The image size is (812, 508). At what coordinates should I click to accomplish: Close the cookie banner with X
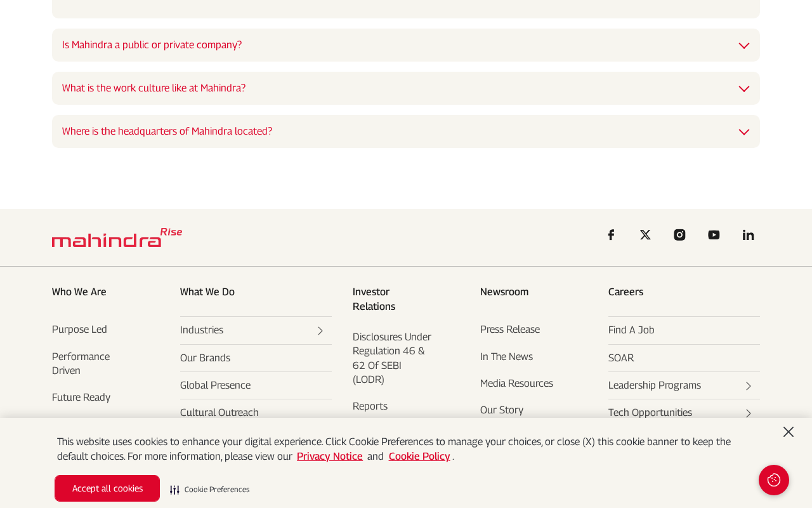pyautogui.click(x=789, y=432)
